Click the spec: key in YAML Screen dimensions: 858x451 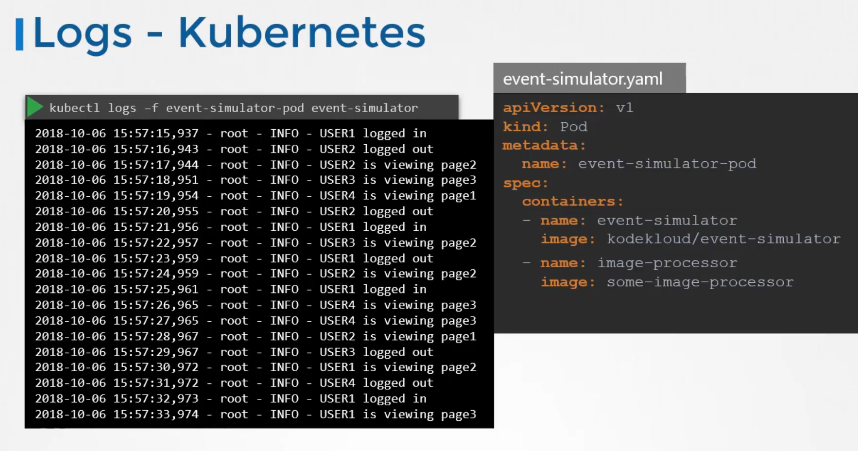pos(525,183)
